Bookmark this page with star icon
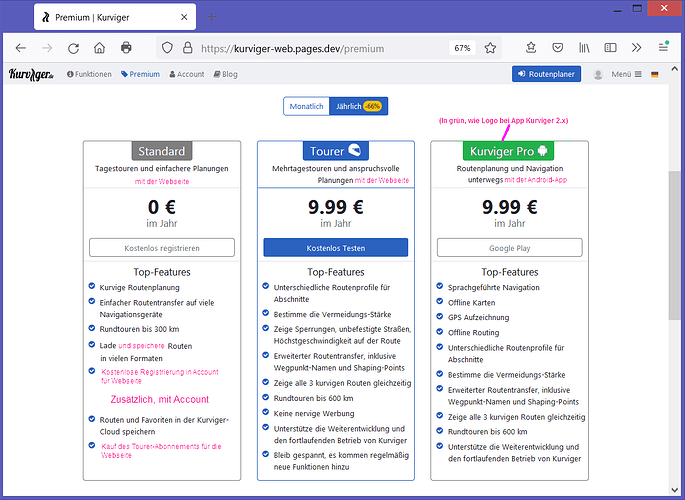The image size is (685, 500). click(490, 48)
